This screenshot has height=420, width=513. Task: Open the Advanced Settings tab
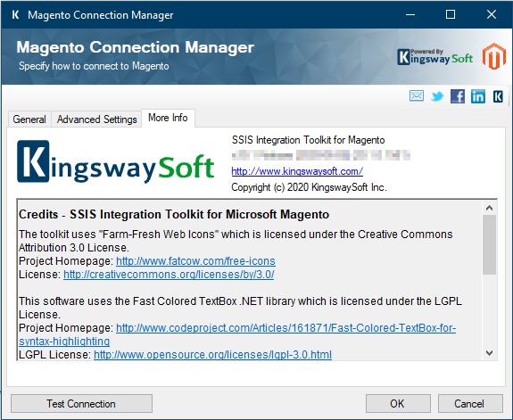(x=96, y=119)
